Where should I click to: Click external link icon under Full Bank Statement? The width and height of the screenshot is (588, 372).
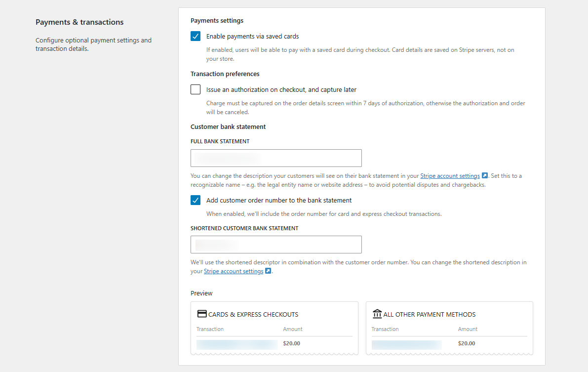tap(485, 176)
